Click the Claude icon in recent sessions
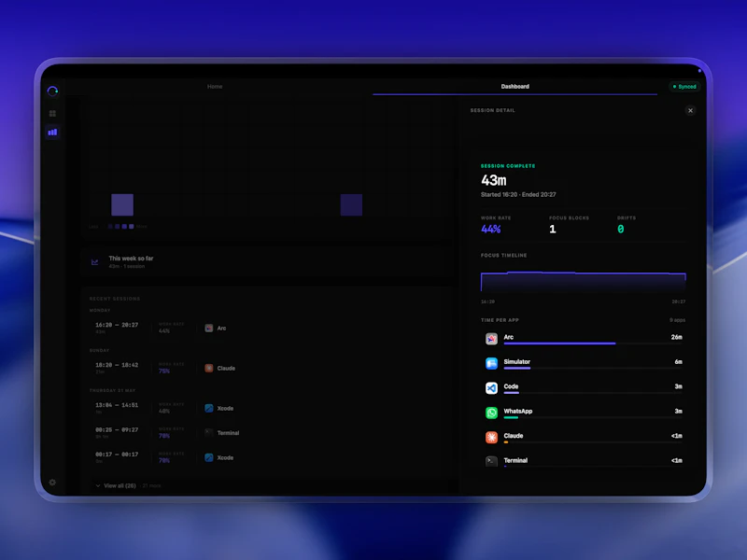The image size is (747, 560). pos(208,368)
